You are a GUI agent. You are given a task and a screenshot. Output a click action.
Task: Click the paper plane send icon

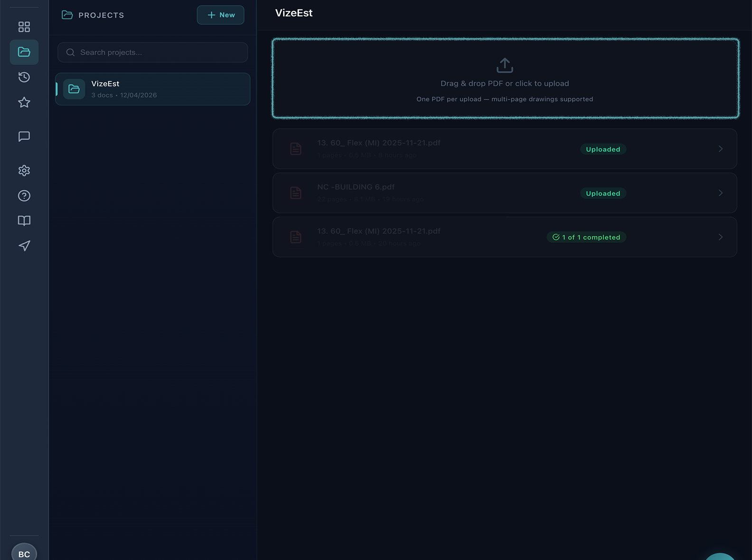point(24,245)
